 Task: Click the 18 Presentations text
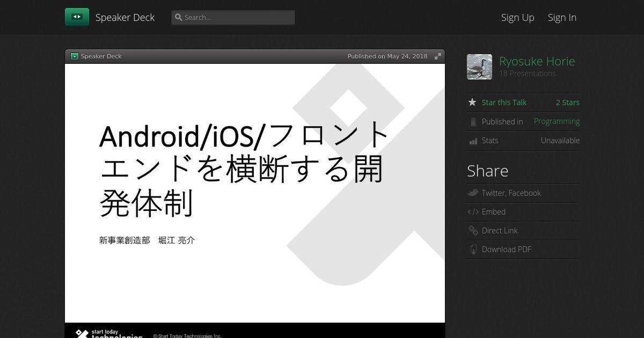tap(528, 74)
